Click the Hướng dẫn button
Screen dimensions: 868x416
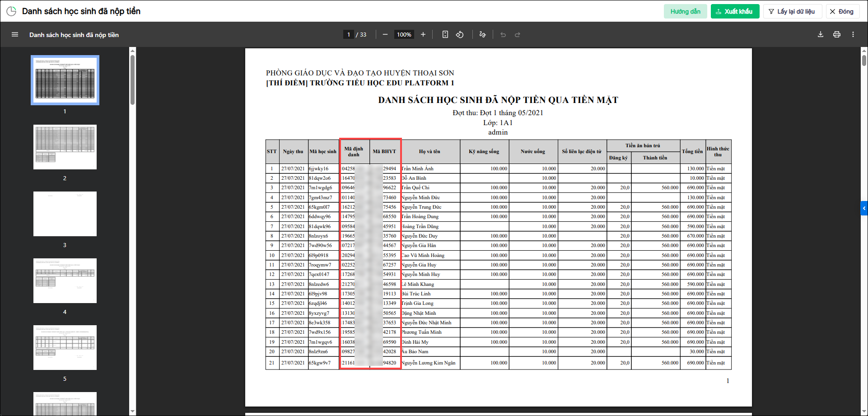coord(685,11)
